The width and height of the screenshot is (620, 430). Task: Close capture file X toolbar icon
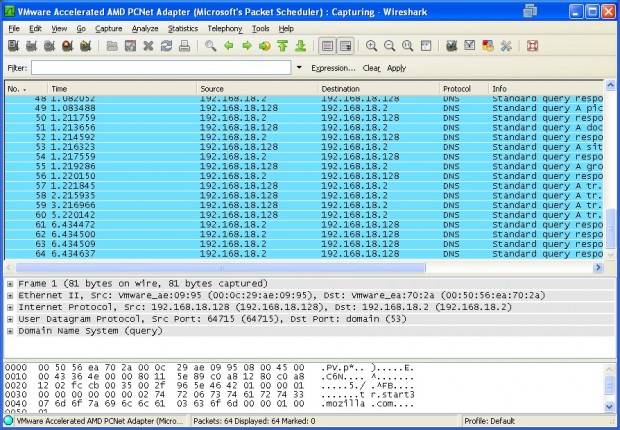pos(148,46)
